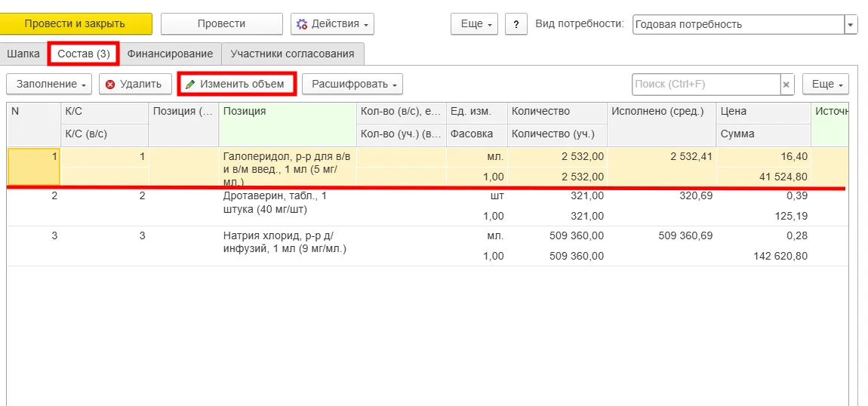The height and width of the screenshot is (406, 868).
Task: Open help with the question mark button
Action: 516,24
